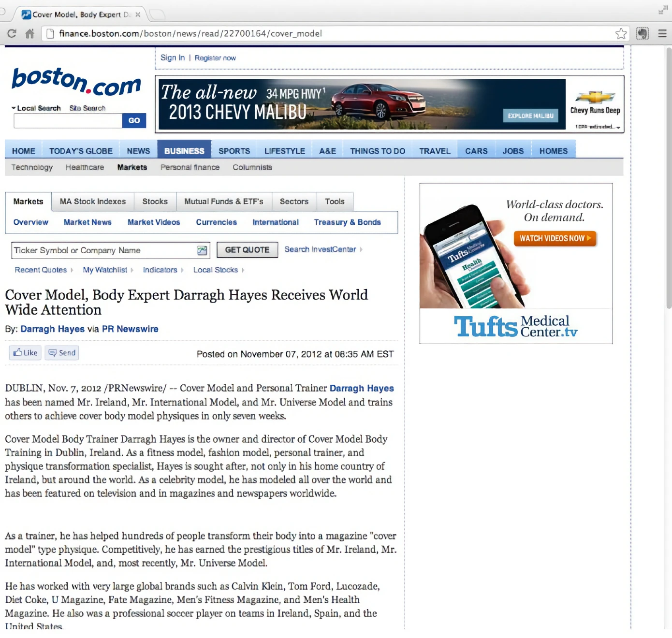Image resolution: width=672 pixels, height=638 pixels.
Task: Expand the My Watchlist arrow link
Action: [108, 270]
